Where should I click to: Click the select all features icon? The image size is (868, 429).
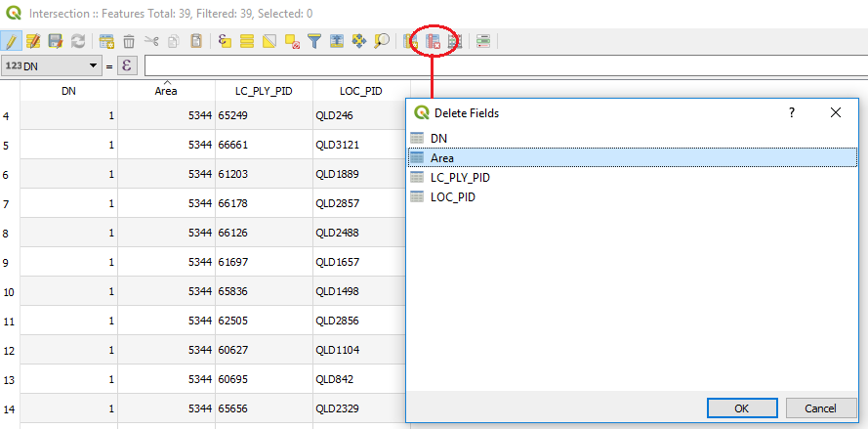tap(247, 41)
